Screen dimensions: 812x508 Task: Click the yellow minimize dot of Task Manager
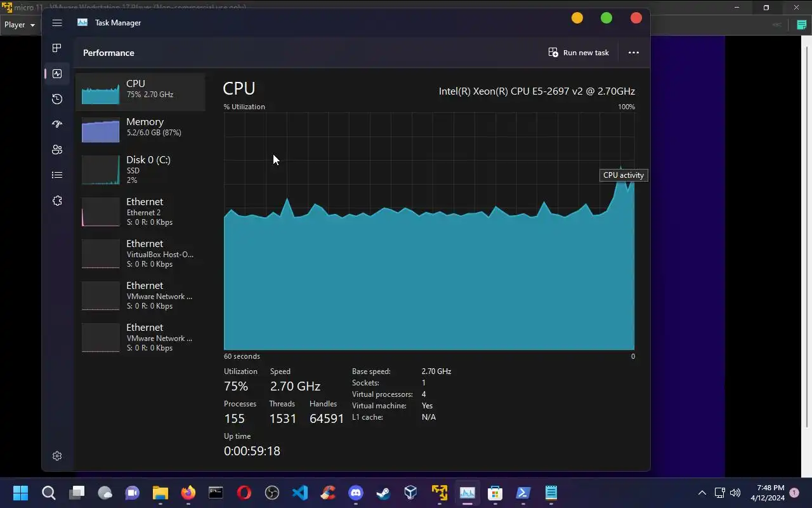(x=577, y=18)
